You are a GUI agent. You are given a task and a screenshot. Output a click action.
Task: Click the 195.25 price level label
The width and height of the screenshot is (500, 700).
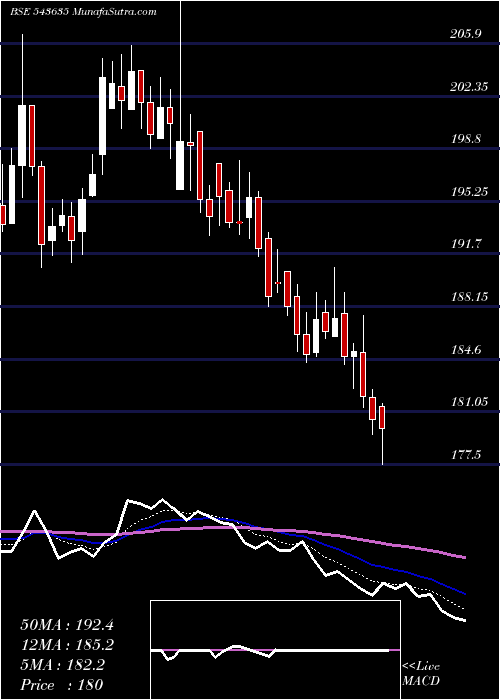[x=469, y=192]
